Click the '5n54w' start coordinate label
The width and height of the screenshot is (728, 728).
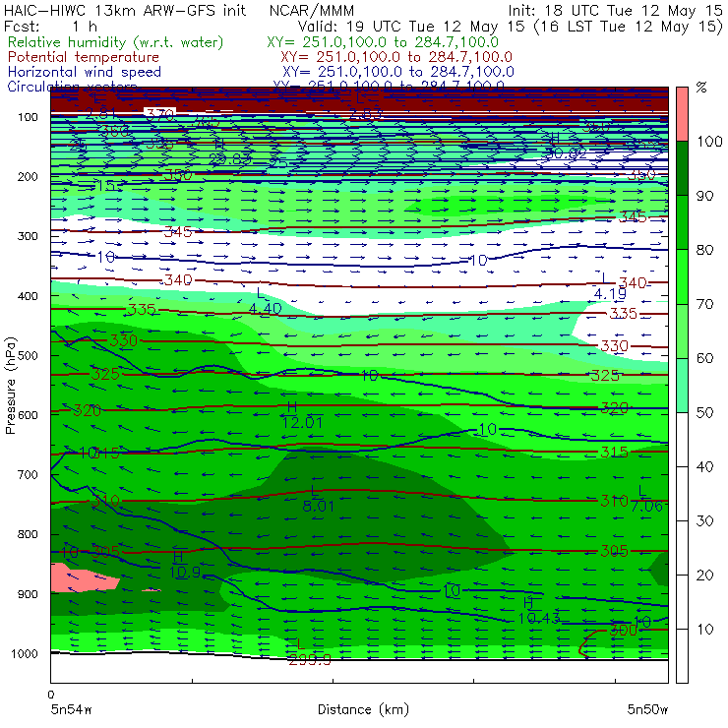[x=72, y=709]
